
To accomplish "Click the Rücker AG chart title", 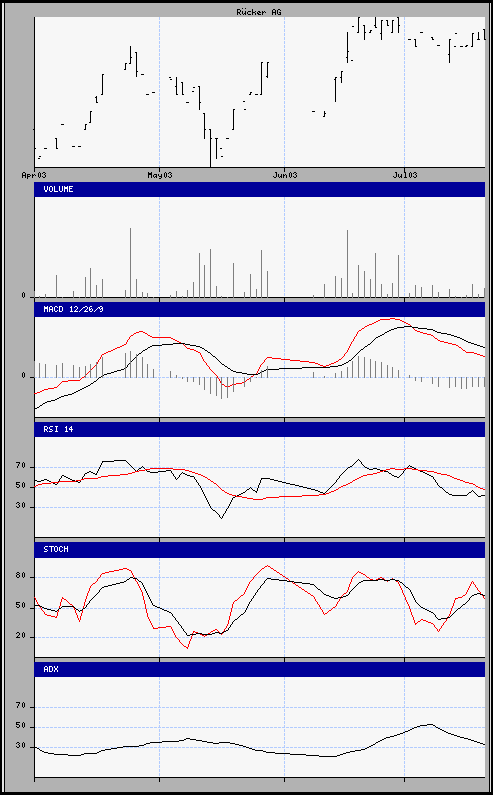I will pos(259,12).
